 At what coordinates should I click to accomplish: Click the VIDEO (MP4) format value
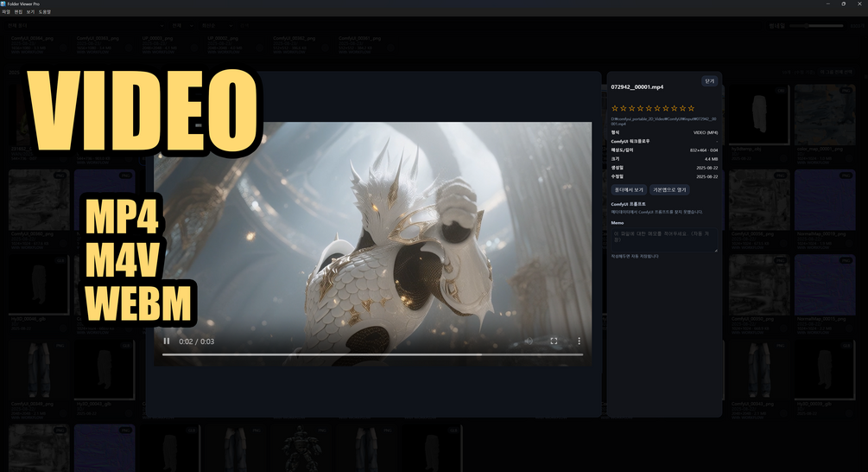pyautogui.click(x=706, y=132)
